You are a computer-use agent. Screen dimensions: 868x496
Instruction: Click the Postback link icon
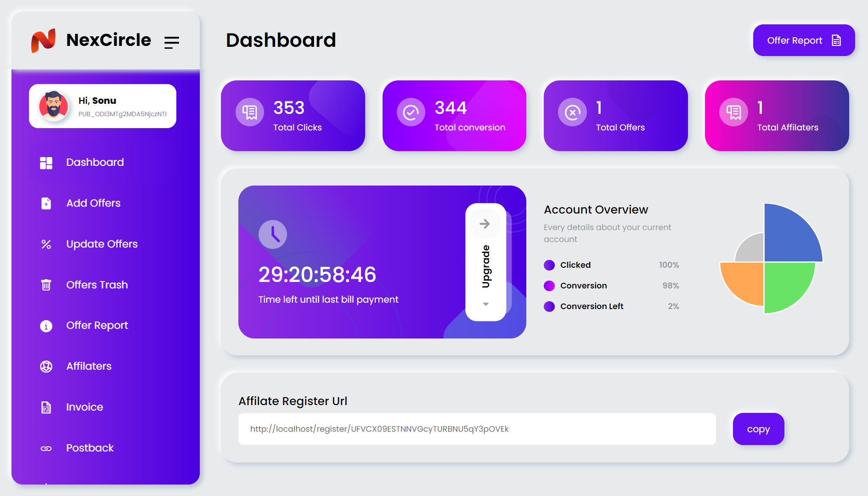[46, 449]
